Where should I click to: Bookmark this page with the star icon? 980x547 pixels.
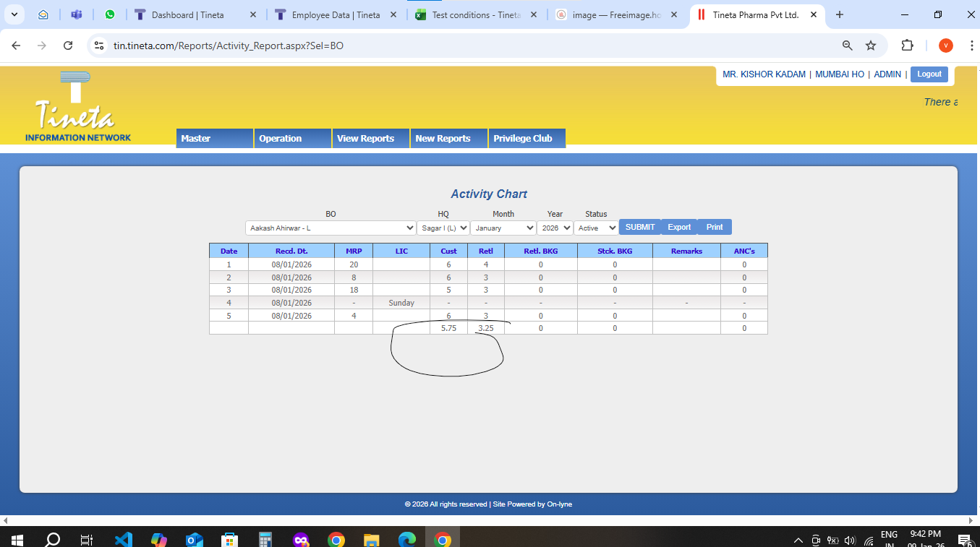point(871,46)
